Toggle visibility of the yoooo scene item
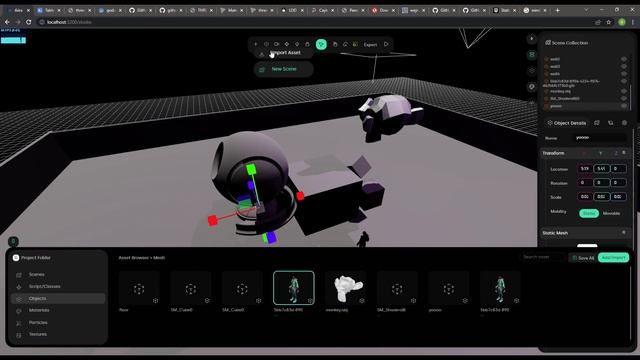 (624, 106)
